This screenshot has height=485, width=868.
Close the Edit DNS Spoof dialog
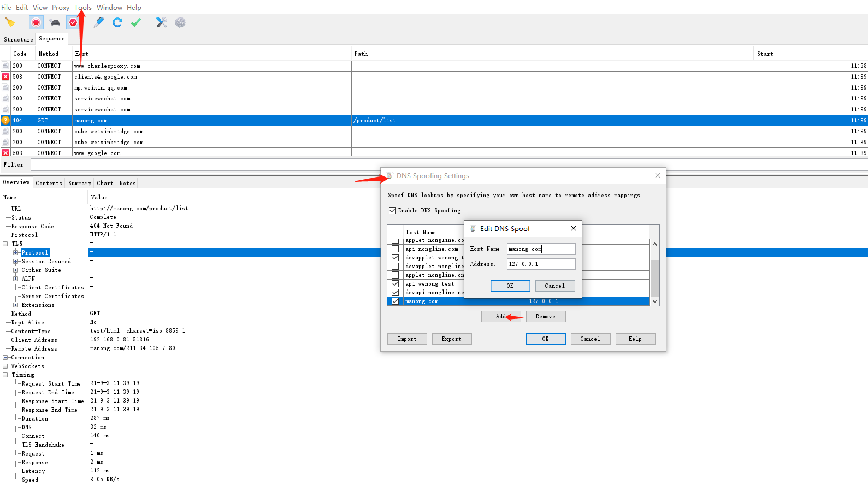pos(573,228)
